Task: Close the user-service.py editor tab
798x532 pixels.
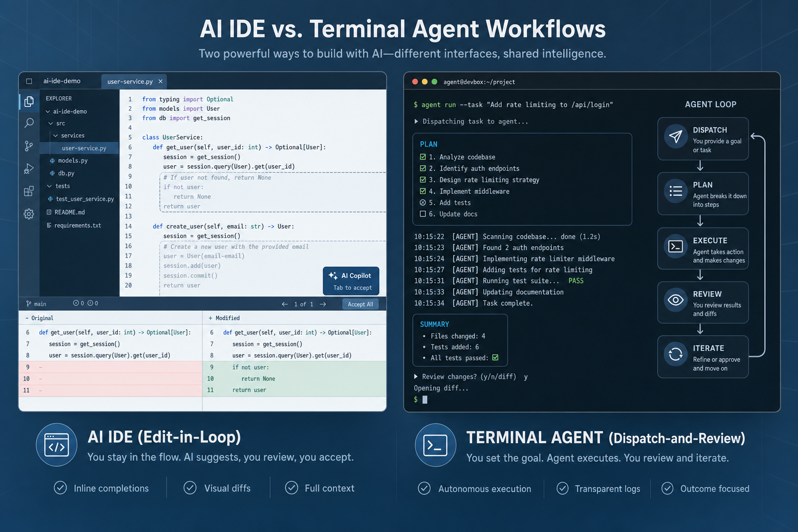Action: [161, 81]
